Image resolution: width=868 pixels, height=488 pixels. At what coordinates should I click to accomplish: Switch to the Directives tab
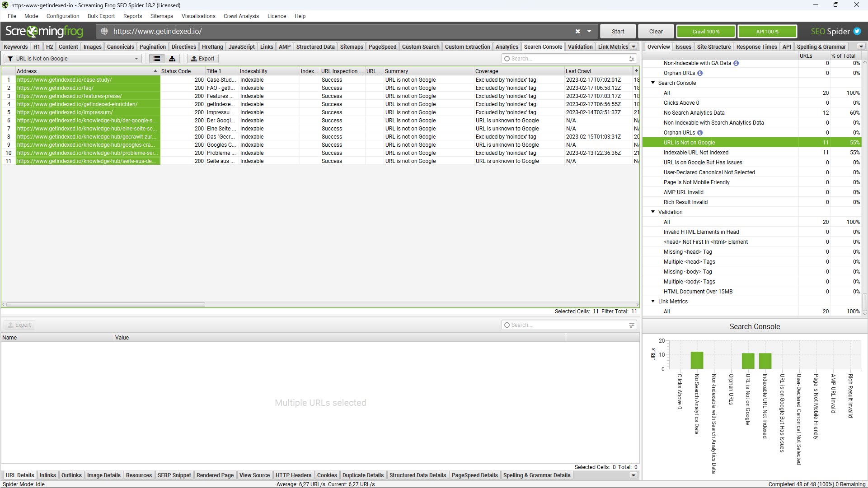184,46
